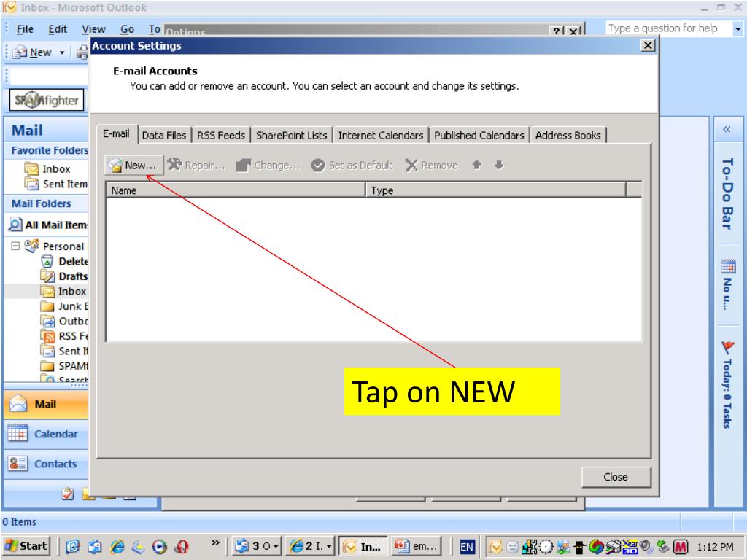Select Inbox in Personal Folders tree
Image resolution: width=747 pixels, height=560 pixels.
pos(64,291)
